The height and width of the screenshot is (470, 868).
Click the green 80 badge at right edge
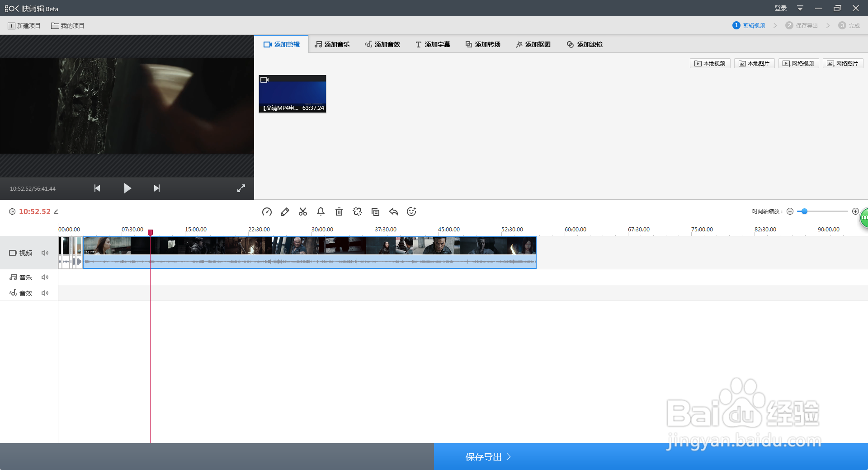(x=864, y=217)
